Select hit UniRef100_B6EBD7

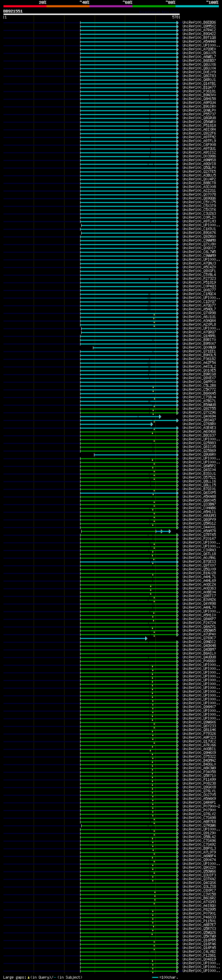click(199, 60)
